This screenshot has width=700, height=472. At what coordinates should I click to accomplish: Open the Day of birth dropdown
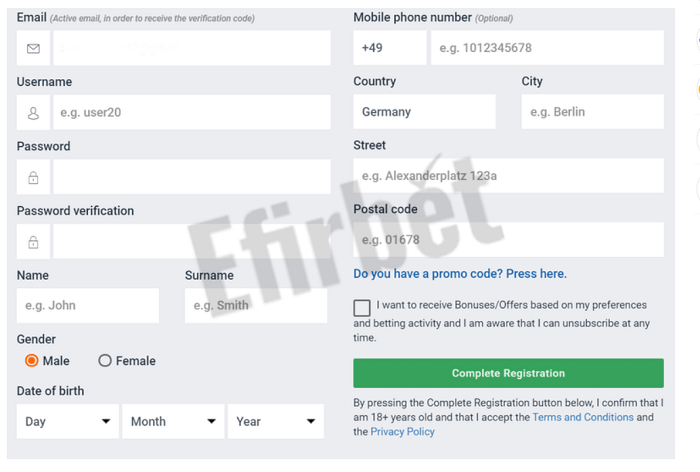67,421
